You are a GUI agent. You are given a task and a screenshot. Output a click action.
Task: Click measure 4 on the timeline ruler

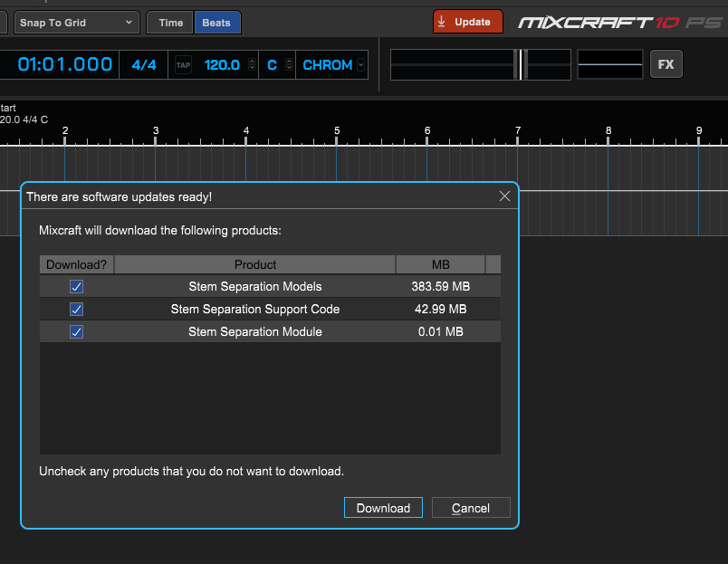[x=246, y=131]
